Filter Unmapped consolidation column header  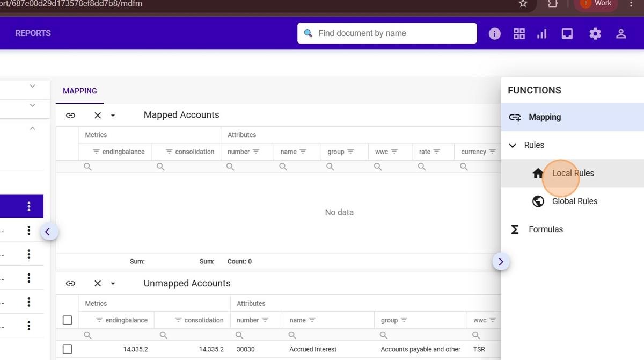[179, 320]
